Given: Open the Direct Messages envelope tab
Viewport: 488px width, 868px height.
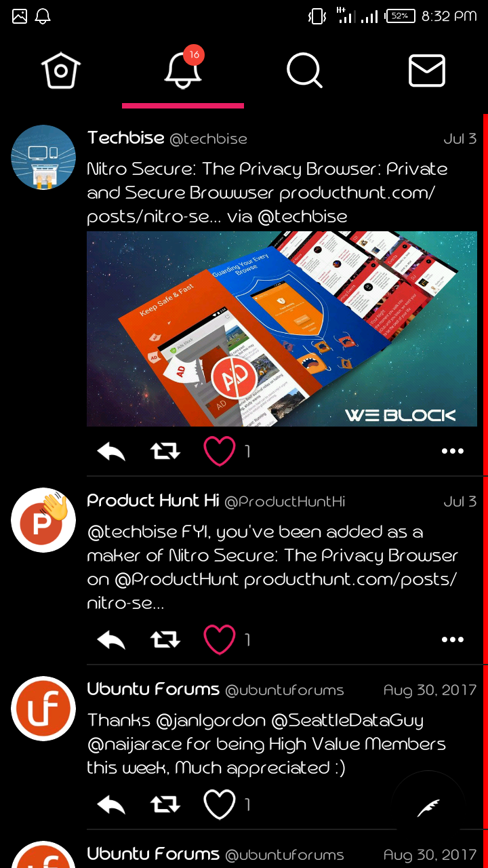Looking at the screenshot, I should (x=427, y=71).
